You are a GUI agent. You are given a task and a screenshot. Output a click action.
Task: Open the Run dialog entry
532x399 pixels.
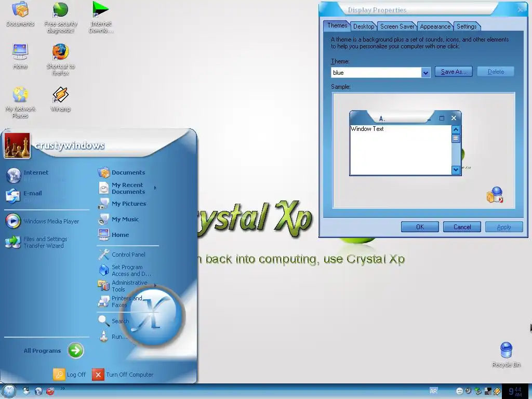(x=113, y=336)
